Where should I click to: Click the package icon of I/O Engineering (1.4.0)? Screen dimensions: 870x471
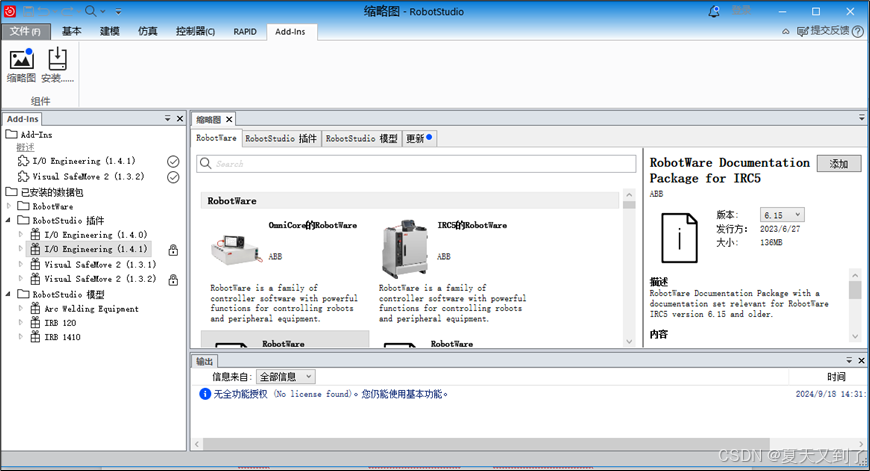click(35, 234)
